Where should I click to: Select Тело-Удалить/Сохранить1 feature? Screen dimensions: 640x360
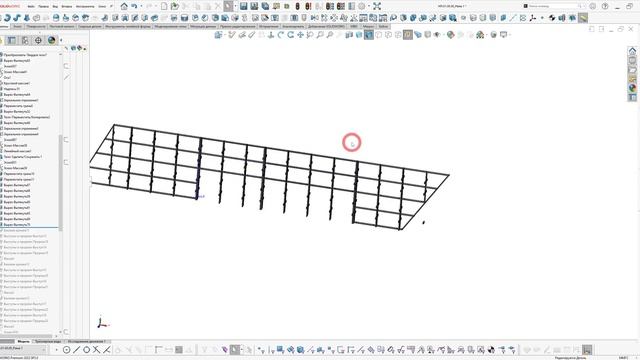pyautogui.click(x=23, y=157)
